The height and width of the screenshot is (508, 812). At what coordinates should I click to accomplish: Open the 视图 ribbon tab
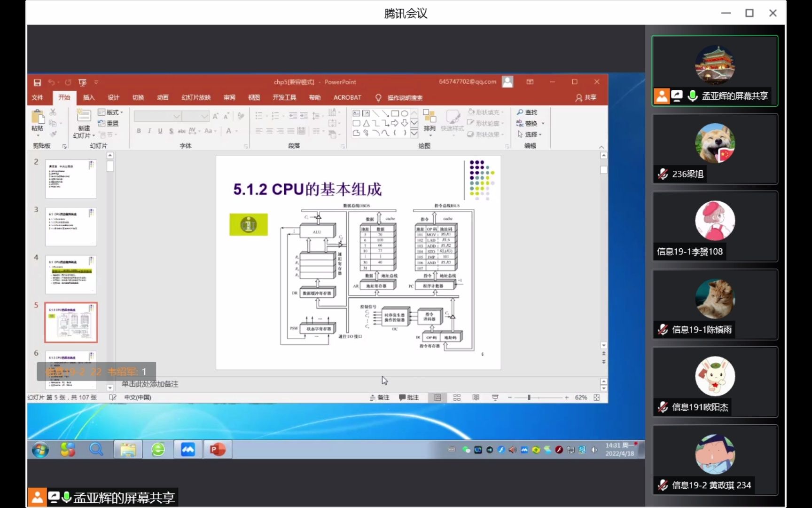tap(254, 97)
